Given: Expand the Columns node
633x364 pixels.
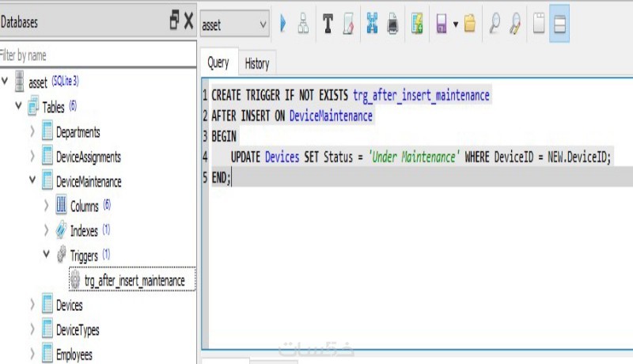Looking at the screenshot, I should (x=46, y=205).
